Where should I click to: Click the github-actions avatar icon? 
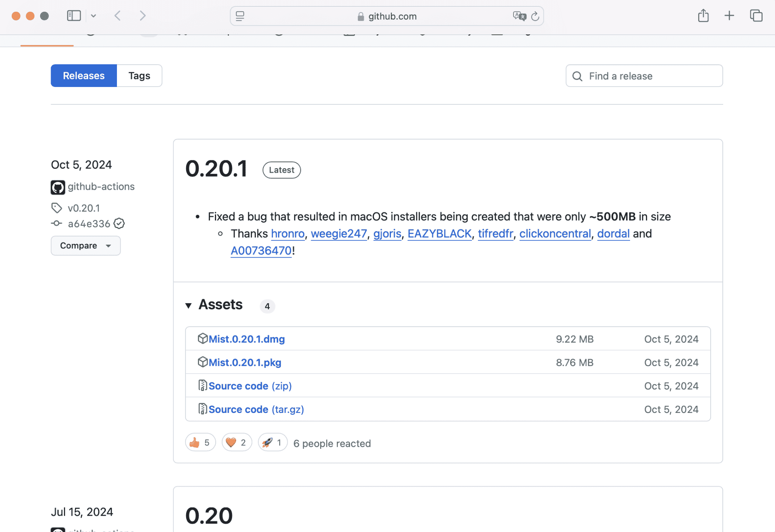click(x=58, y=187)
